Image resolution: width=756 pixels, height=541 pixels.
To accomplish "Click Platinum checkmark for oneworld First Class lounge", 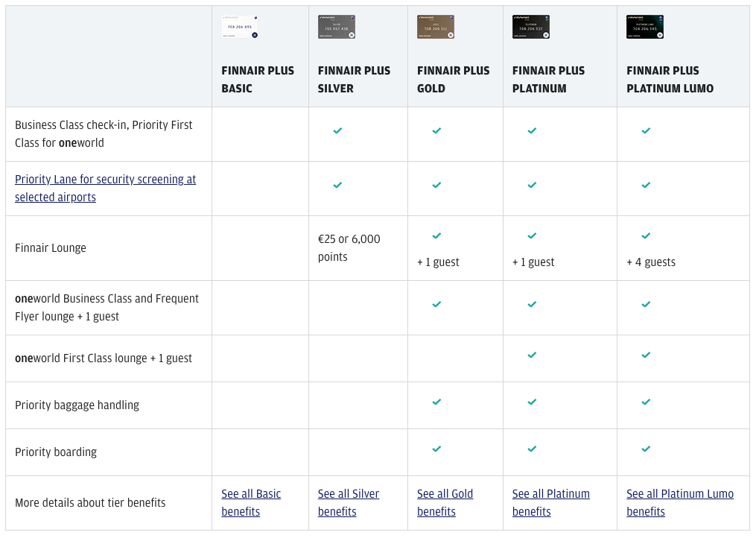I will point(533,355).
